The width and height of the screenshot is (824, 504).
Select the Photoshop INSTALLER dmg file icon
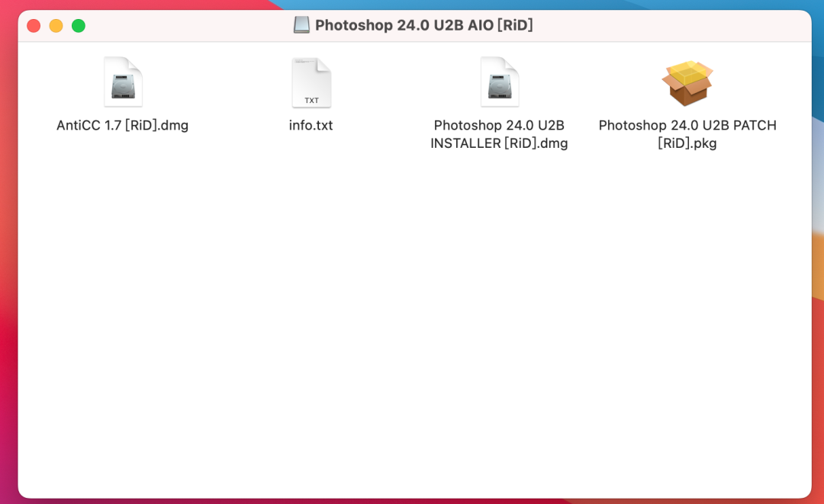click(x=499, y=82)
